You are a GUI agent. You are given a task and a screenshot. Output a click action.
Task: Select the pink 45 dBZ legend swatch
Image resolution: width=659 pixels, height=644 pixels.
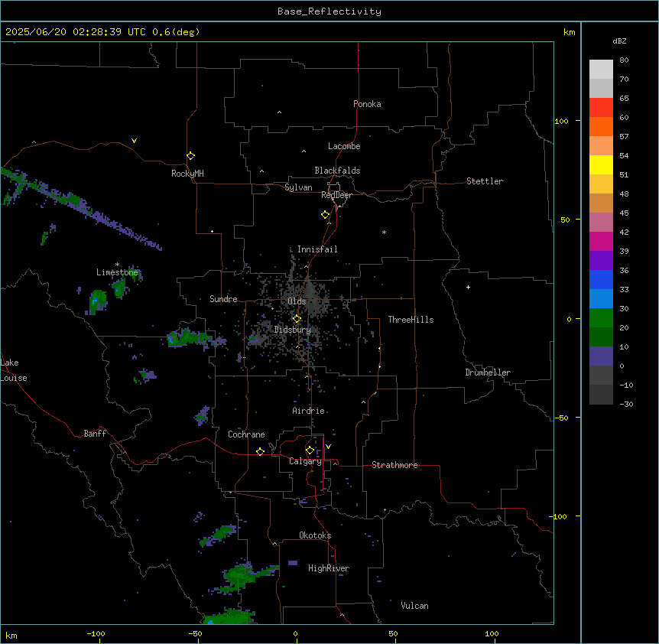601,223
